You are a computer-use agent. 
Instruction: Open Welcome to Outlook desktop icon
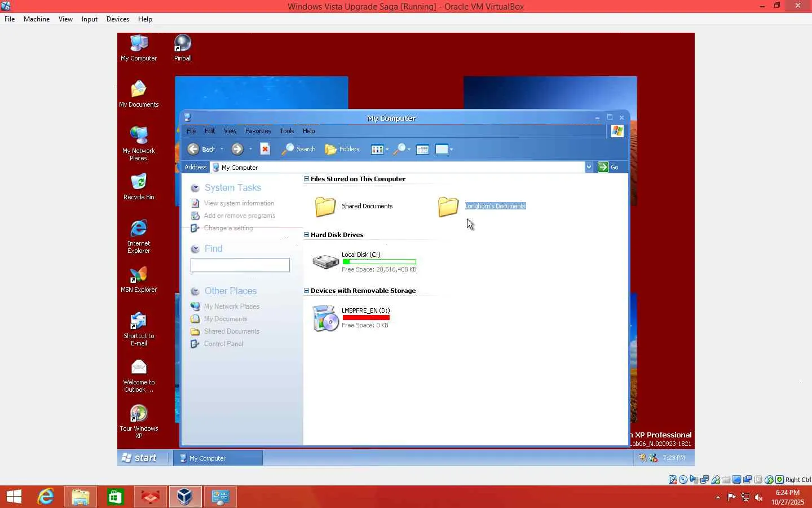(x=139, y=375)
